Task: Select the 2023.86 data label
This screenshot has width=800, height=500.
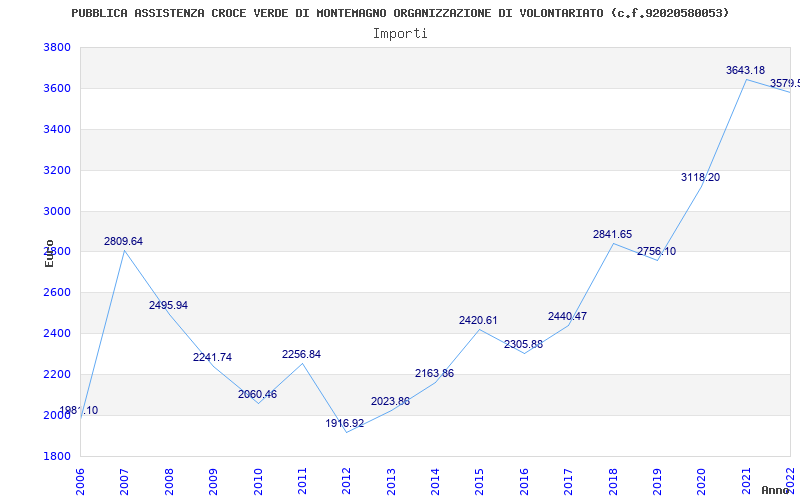Action: pyautogui.click(x=390, y=402)
